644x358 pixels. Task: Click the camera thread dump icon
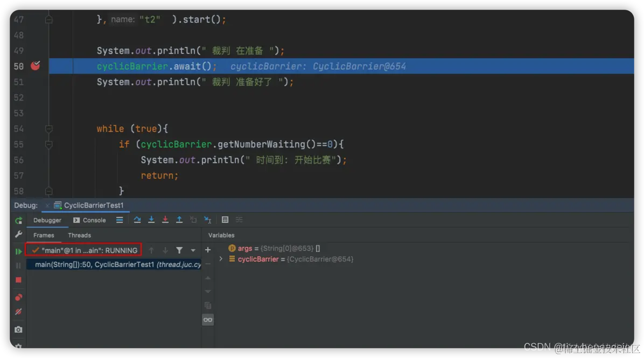click(18, 329)
